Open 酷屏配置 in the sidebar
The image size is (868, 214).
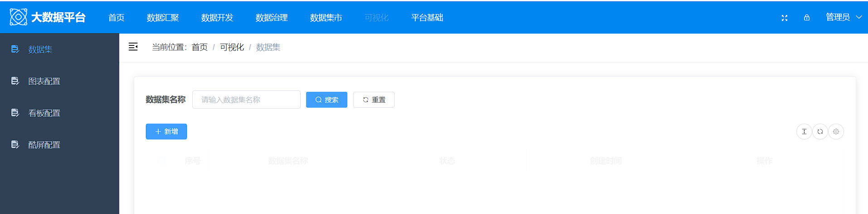[x=59, y=144]
